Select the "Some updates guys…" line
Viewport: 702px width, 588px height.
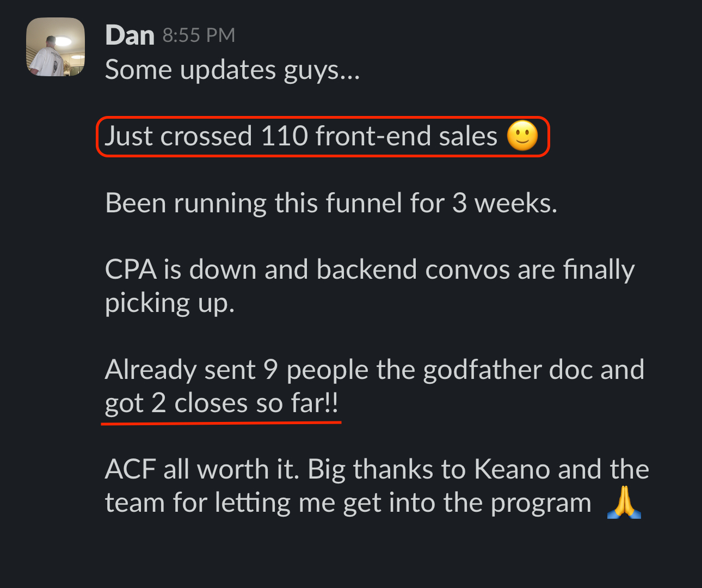[232, 70]
